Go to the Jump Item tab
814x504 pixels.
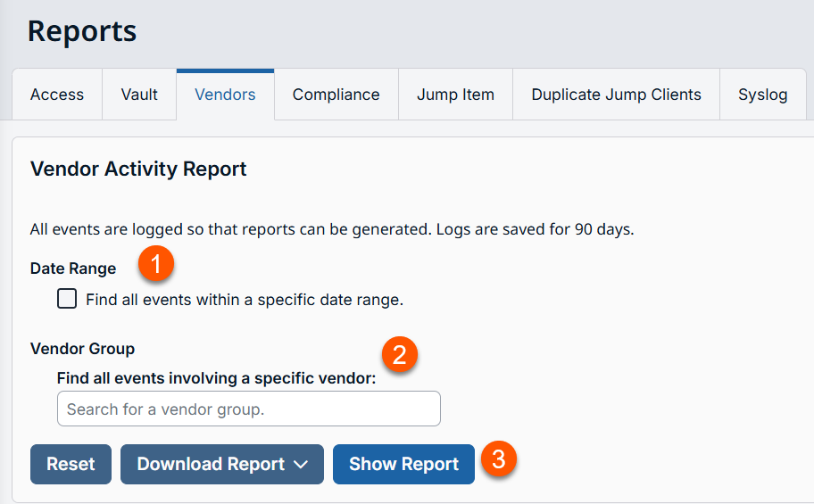455,95
